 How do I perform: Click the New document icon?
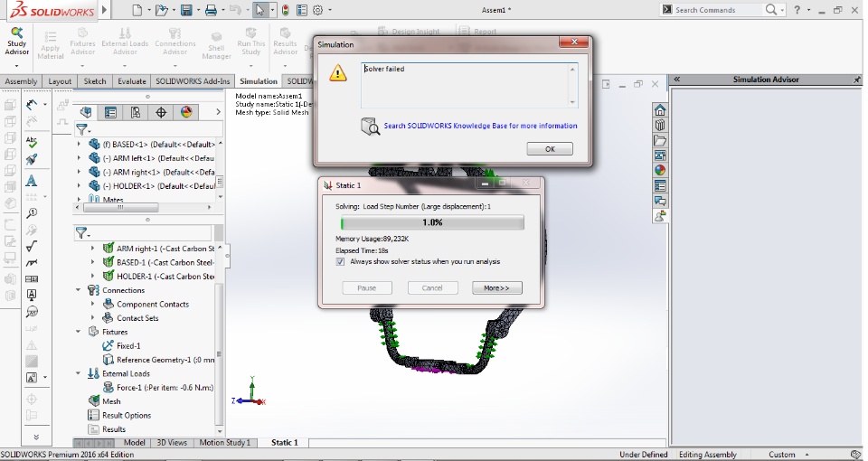point(137,9)
